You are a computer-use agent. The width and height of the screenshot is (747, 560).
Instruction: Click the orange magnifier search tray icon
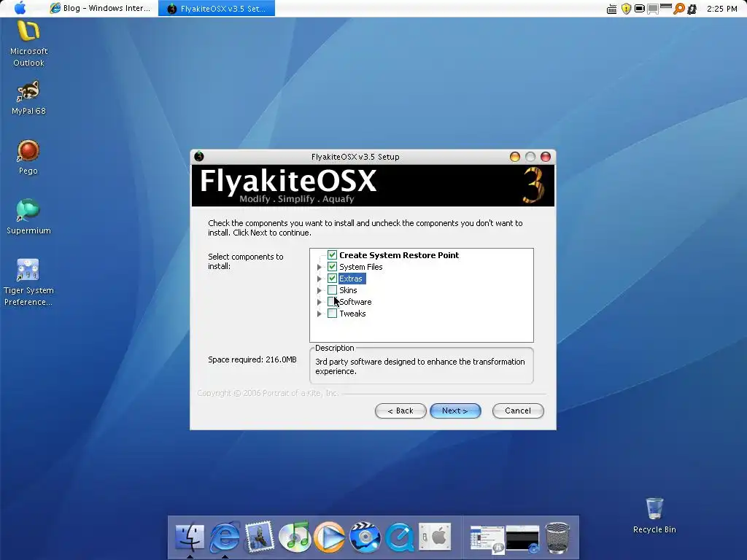(x=678, y=9)
